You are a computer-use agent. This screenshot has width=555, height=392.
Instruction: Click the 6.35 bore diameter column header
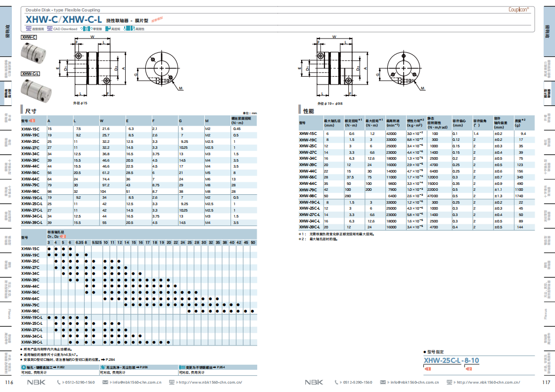click(79, 243)
